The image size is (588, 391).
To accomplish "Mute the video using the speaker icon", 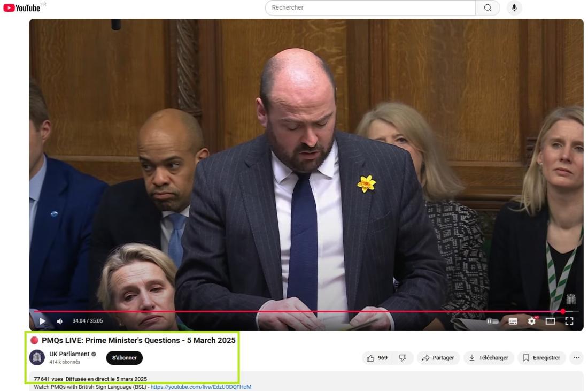I will pos(59,321).
